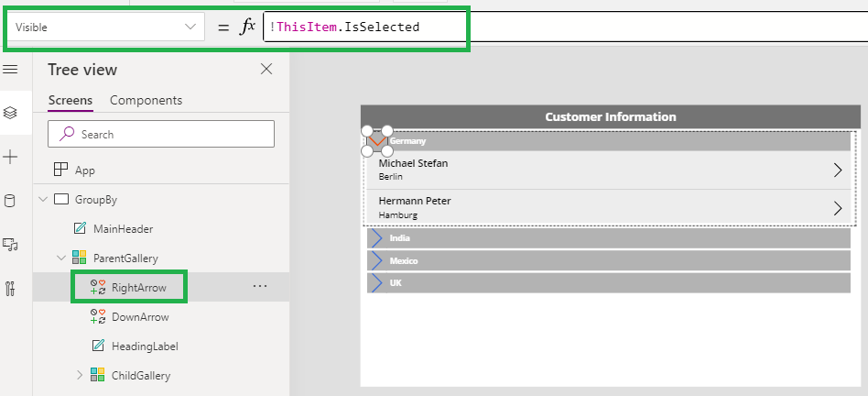
Task: Open Michael Stefan record chevron
Action: click(x=838, y=170)
